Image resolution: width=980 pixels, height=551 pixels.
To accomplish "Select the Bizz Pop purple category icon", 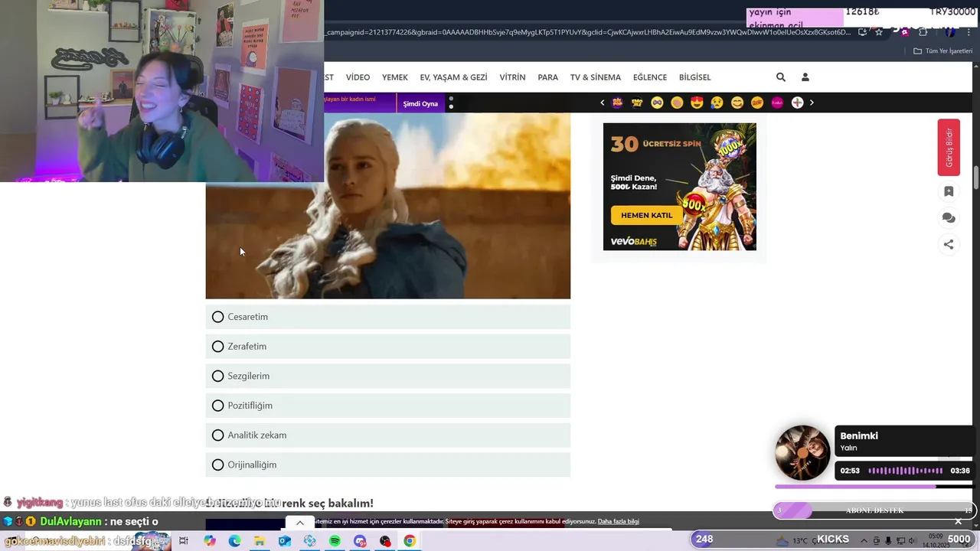I will point(617,103).
